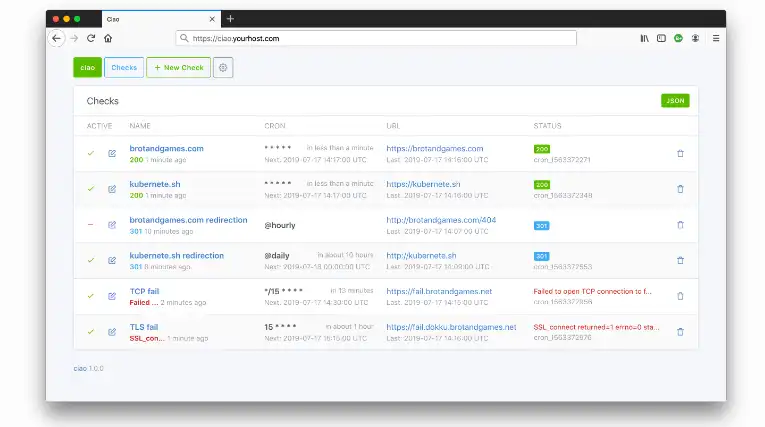Visit https://fail.dokku.brotandgames.net URL link

(451, 327)
